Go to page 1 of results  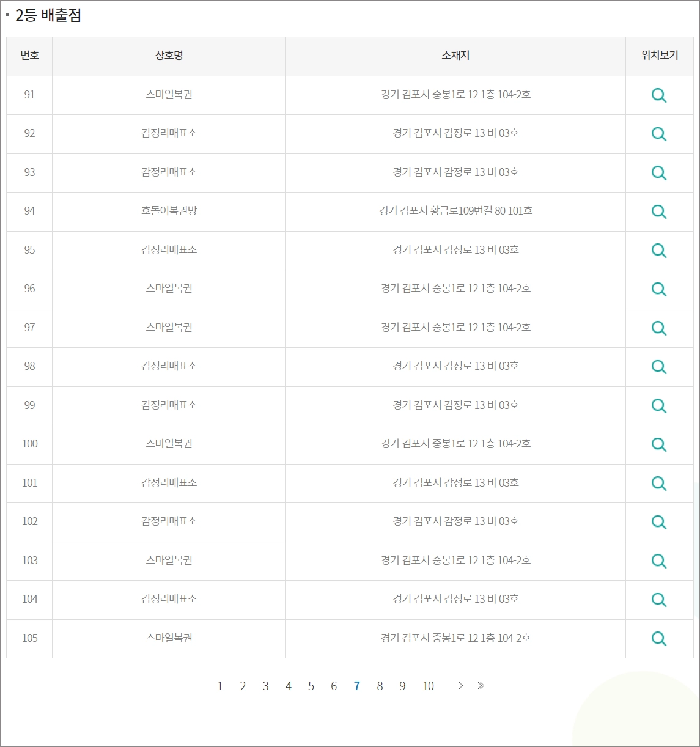220,686
